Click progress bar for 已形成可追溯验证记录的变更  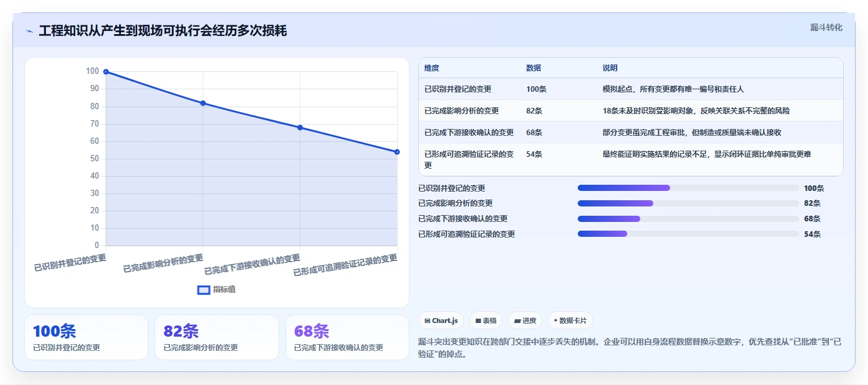tap(688, 234)
